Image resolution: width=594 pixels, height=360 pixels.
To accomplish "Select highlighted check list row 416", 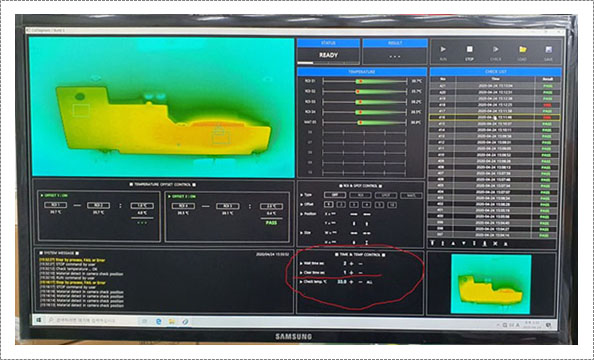I will 495,117.
